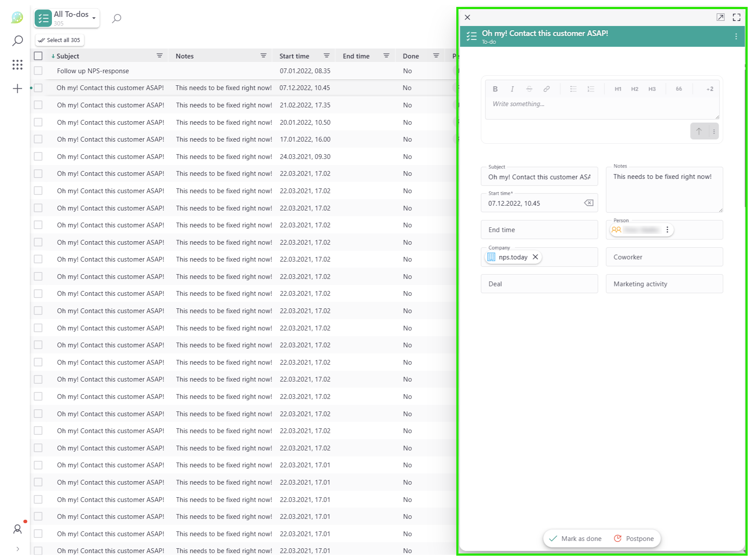Open the to-do panel in a new window
The image size is (752, 560).
(720, 17)
